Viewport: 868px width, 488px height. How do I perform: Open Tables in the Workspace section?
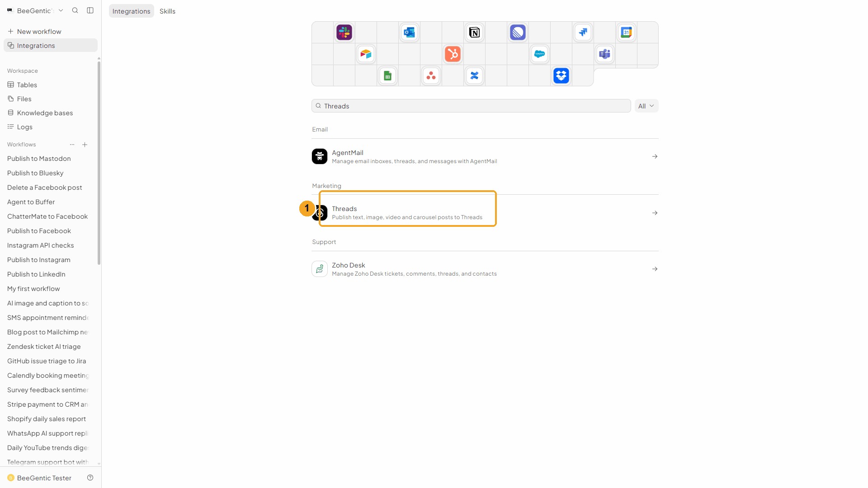click(x=51, y=84)
